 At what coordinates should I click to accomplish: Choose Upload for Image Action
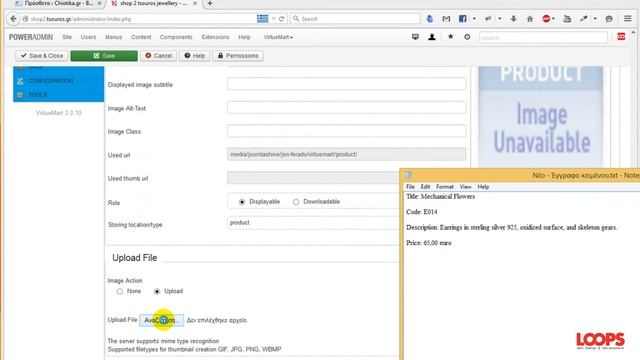pyautogui.click(x=157, y=291)
